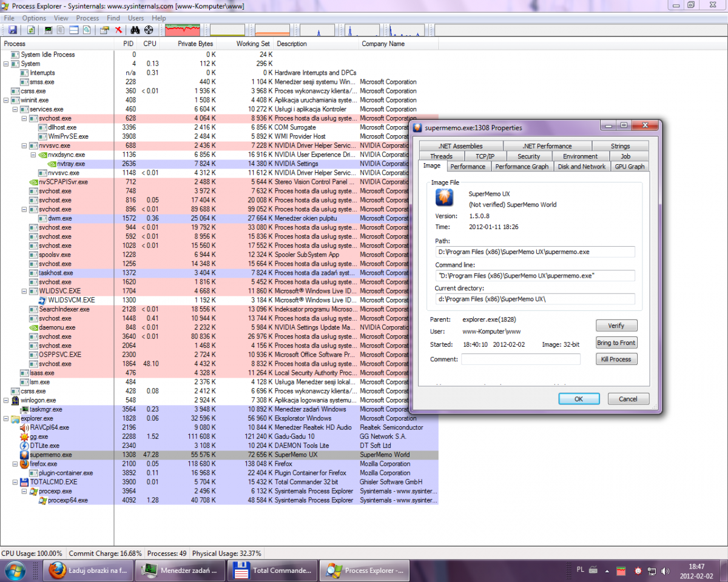The image size is (728, 582).
Task: Open the .NET Assemblies tab
Action: (461, 145)
